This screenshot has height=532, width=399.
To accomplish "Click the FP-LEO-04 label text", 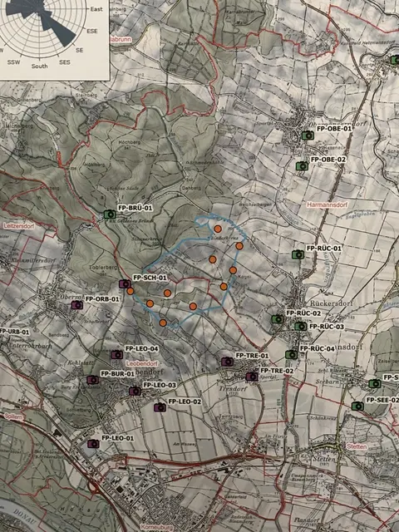I will tap(142, 348).
